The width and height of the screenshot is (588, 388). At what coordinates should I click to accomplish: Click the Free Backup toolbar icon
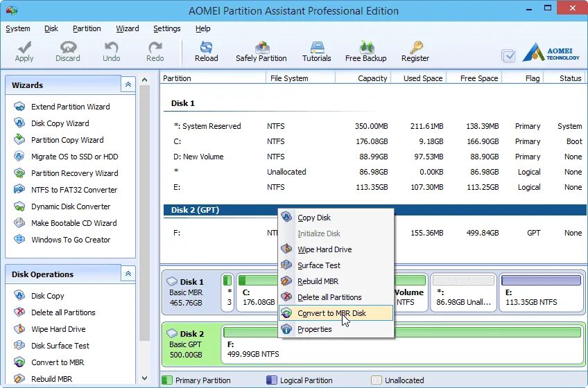366,48
